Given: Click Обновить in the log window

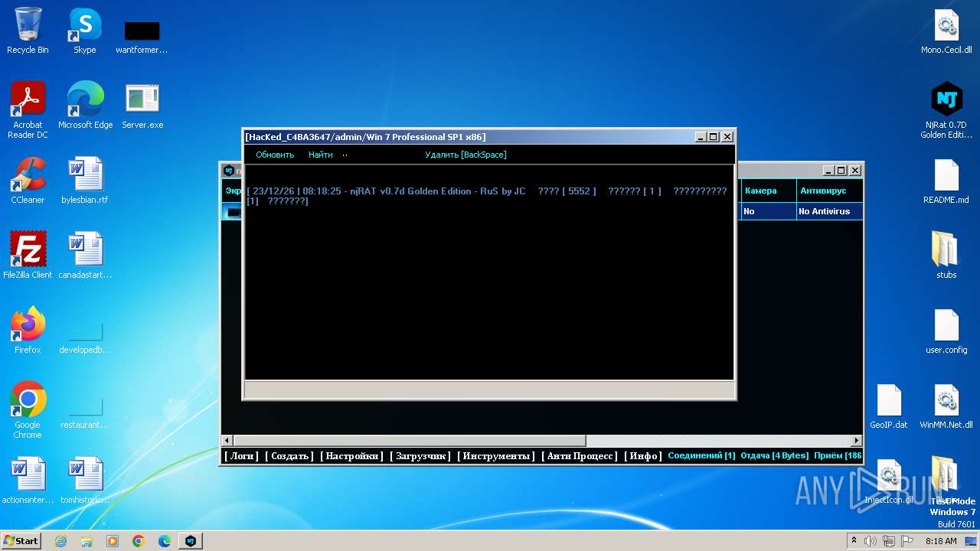Looking at the screenshot, I should point(275,155).
